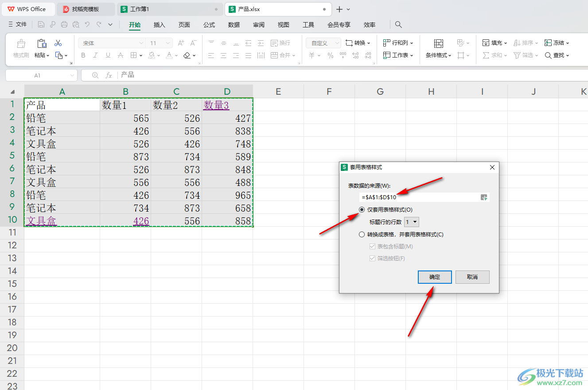Switch to the 视图 ribbon tab

click(x=284, y=25)
